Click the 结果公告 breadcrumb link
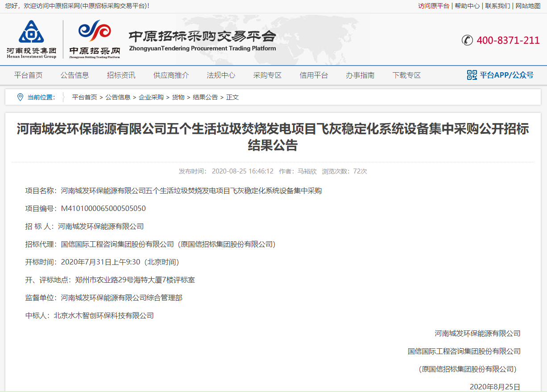 (x=205, y=97)
